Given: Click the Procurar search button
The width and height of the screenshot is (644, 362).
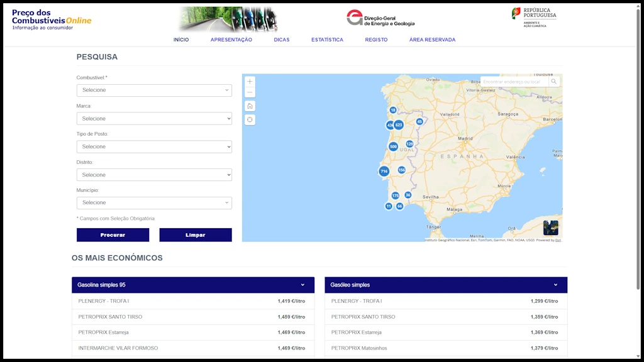Looking at the screenshot, I should 113,234.
